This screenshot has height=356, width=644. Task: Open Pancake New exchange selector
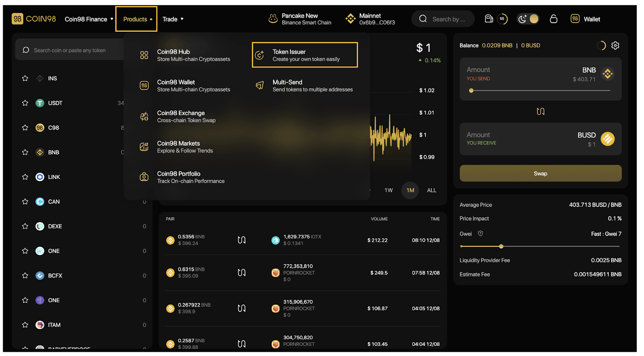(x=300, y=19)
